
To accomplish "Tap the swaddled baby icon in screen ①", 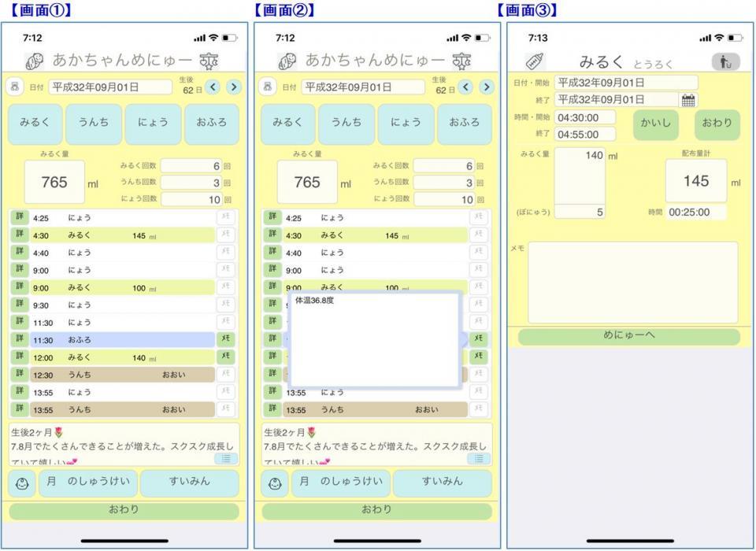I will tap(34, 61).
